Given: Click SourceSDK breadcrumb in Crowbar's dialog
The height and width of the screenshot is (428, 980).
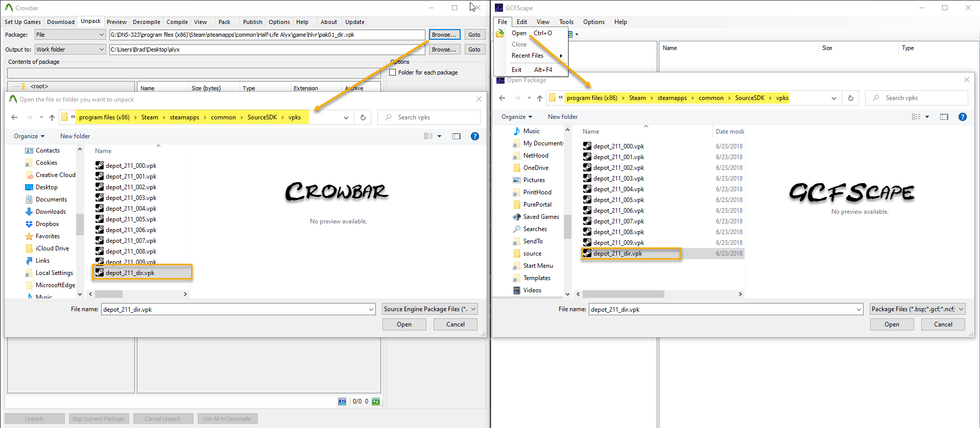Looking at the screenshot, I should (x=262, y=117).
